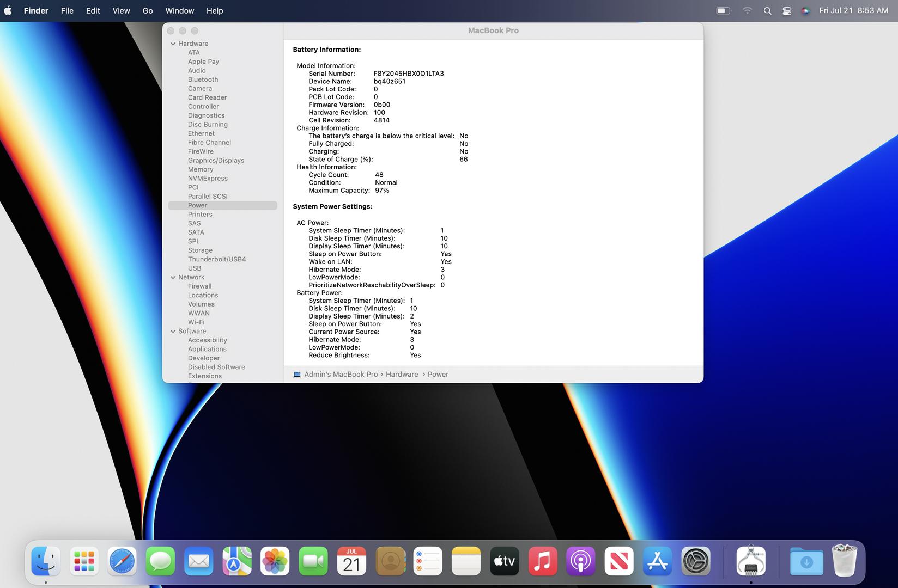Collapse the Network section
The height and width of the screenshot is (588, 898).
click(173, 277)
